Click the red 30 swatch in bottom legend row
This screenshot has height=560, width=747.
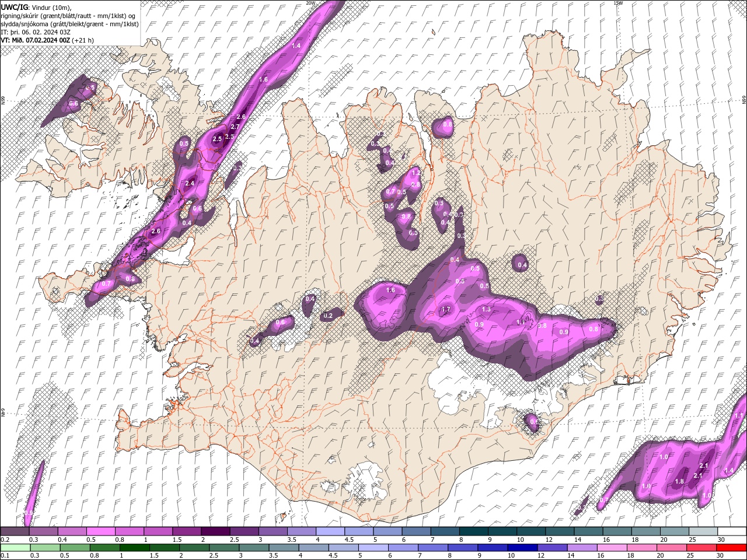tap(731, 547)
